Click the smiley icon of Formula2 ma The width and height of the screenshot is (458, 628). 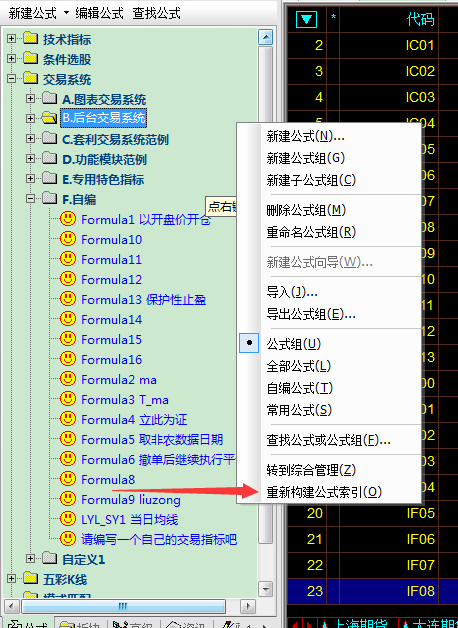(68, 379)
